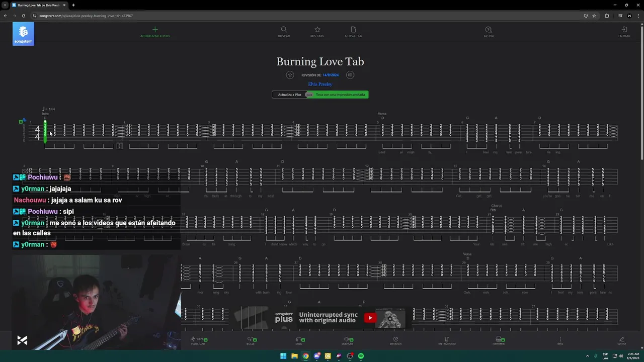Click the Actualizar a Plus plus icon

pos(155,30)
